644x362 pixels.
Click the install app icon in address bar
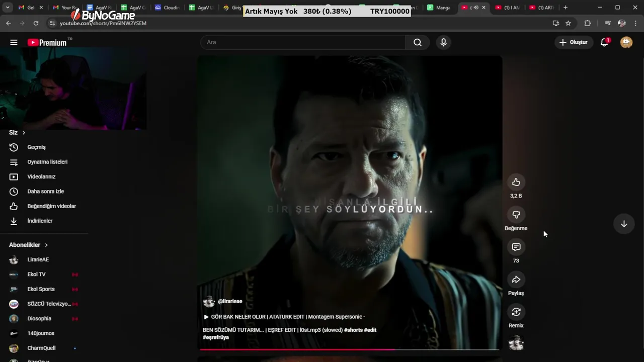pyautogui.click(x=555, y=23)
